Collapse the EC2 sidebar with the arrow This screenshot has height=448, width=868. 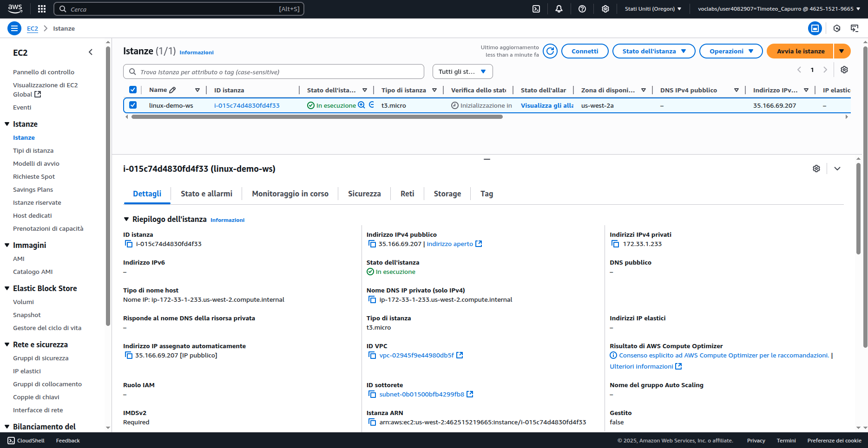click(91, 52)
